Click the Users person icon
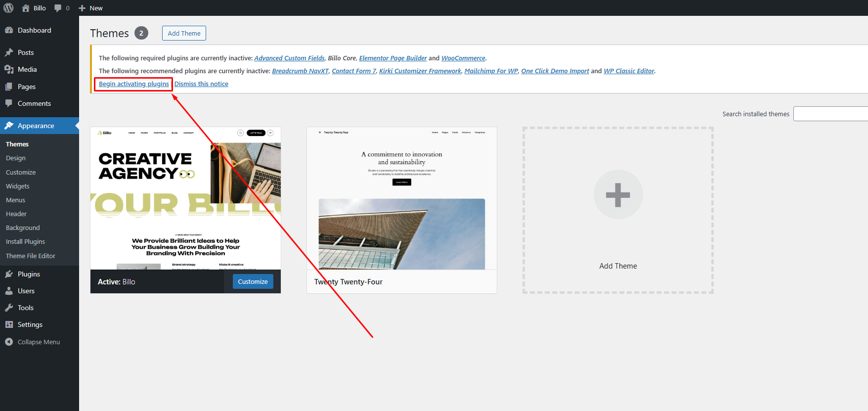 [9, 291]
